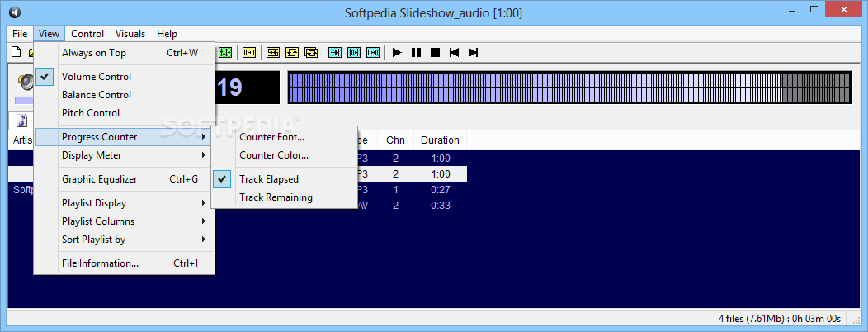
Task: Open the Visuals menu
Action: click(130, 34)
